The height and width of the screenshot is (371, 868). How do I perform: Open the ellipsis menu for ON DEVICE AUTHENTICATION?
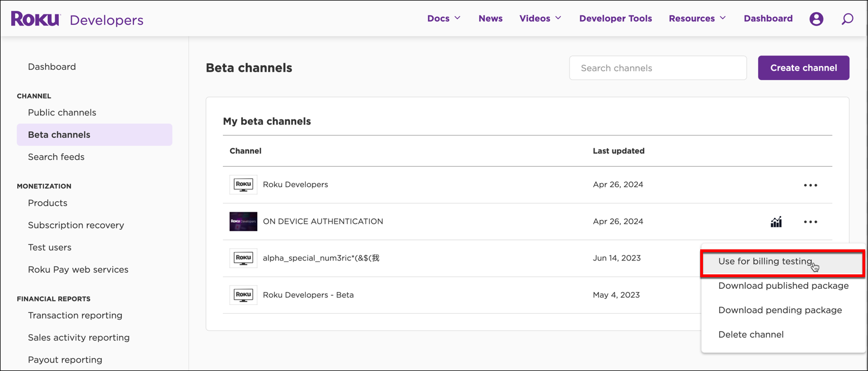810,221
